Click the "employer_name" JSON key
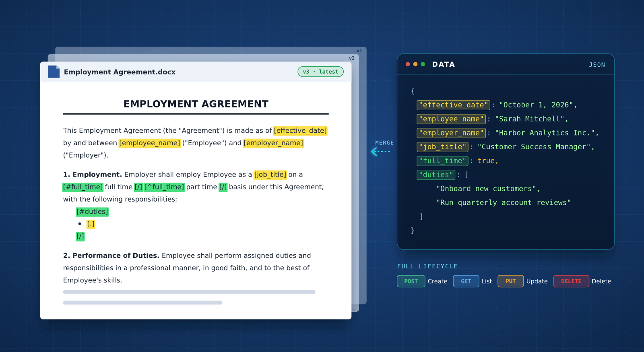This screenshot has width=644, height=352. coord(451,133)
